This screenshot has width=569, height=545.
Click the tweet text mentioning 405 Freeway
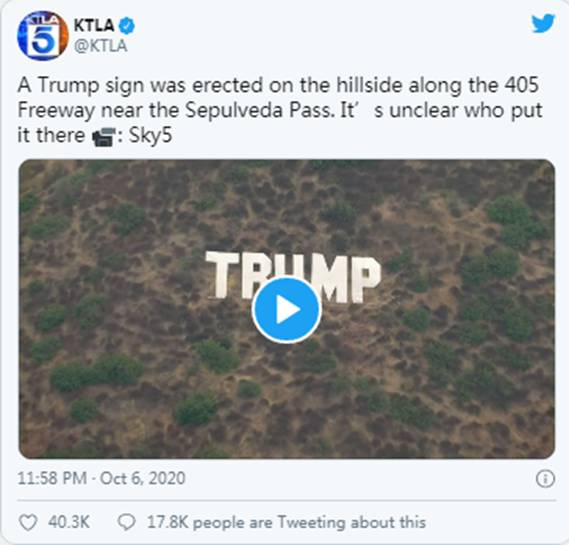click(279, 111)
